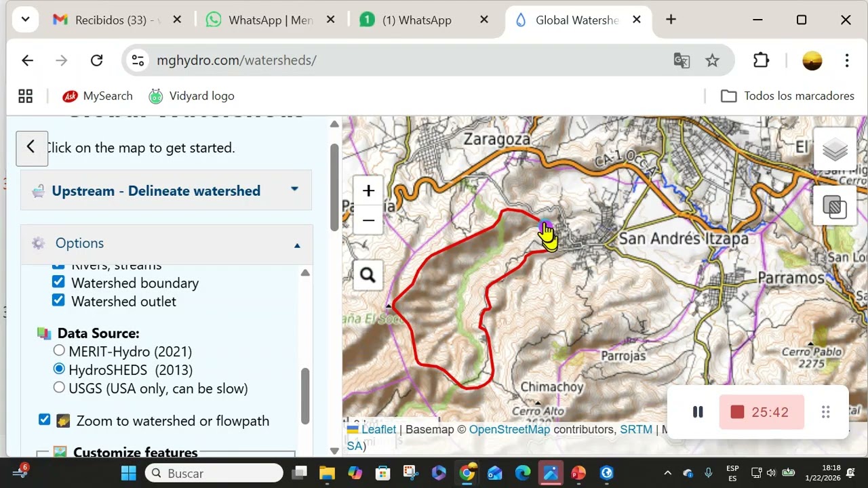Select USGS (USA only) data source
Image resolution: width=868 pixels, height=488 pixels.
tap(59, 387)
